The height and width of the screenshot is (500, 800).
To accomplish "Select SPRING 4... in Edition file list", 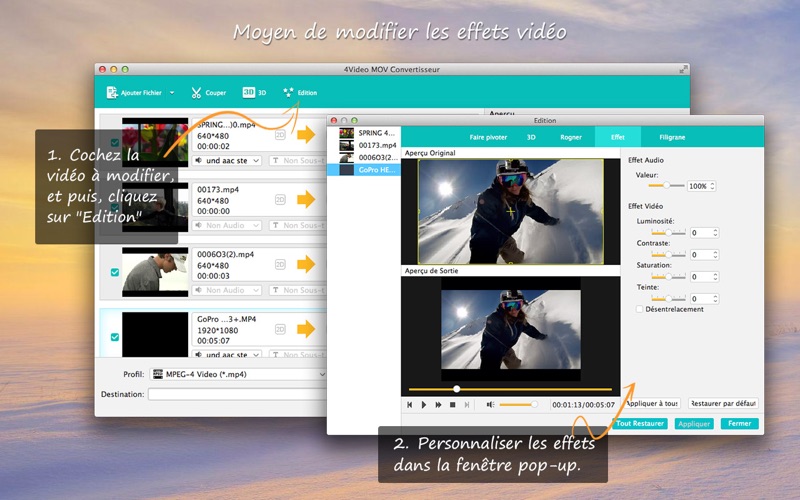I will [x=364, y=133].
